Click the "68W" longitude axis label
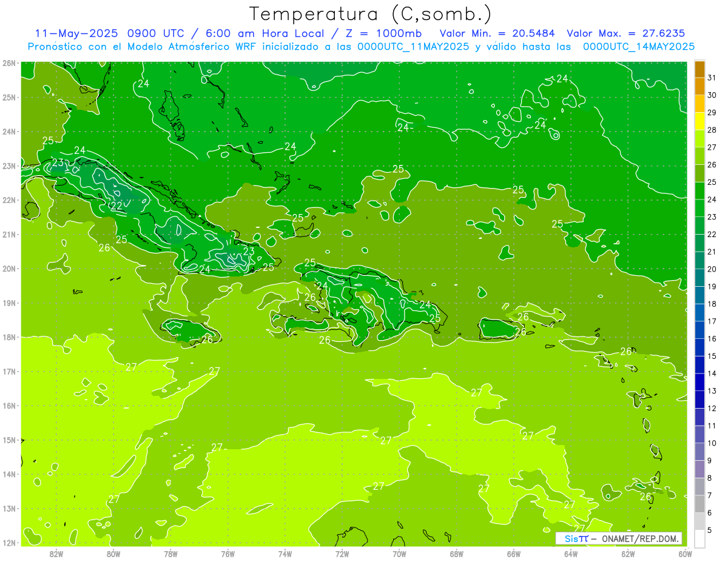The height and width of the screenshot is (562, 728). click(457, 554)
